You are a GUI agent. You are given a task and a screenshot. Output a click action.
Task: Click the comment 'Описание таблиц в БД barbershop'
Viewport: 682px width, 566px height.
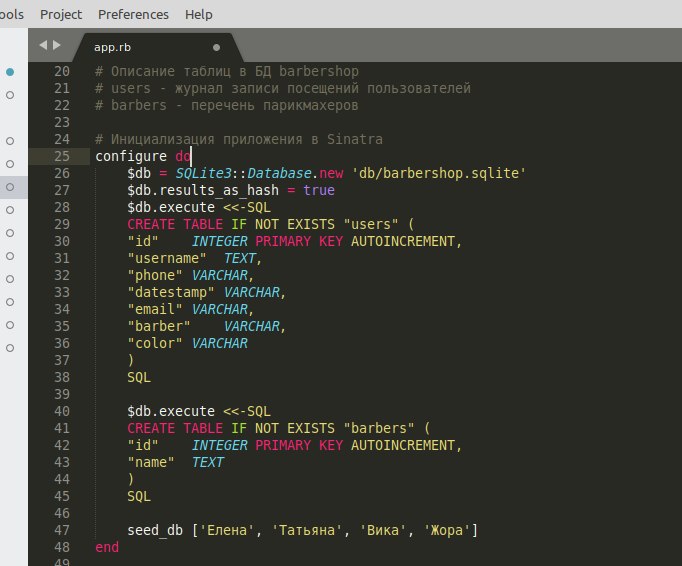pyautogui.click(x=227, y=71)
